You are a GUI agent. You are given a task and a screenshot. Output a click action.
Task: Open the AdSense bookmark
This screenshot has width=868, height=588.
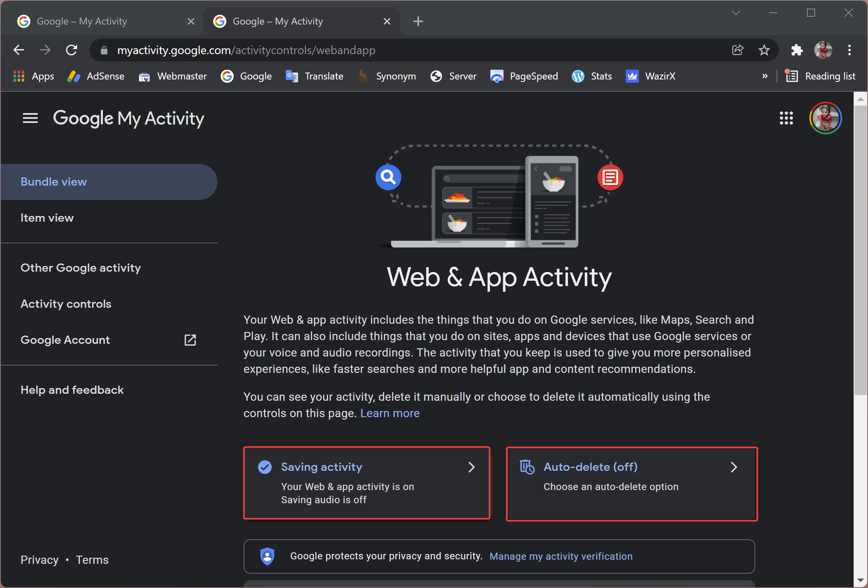(96, 76)
